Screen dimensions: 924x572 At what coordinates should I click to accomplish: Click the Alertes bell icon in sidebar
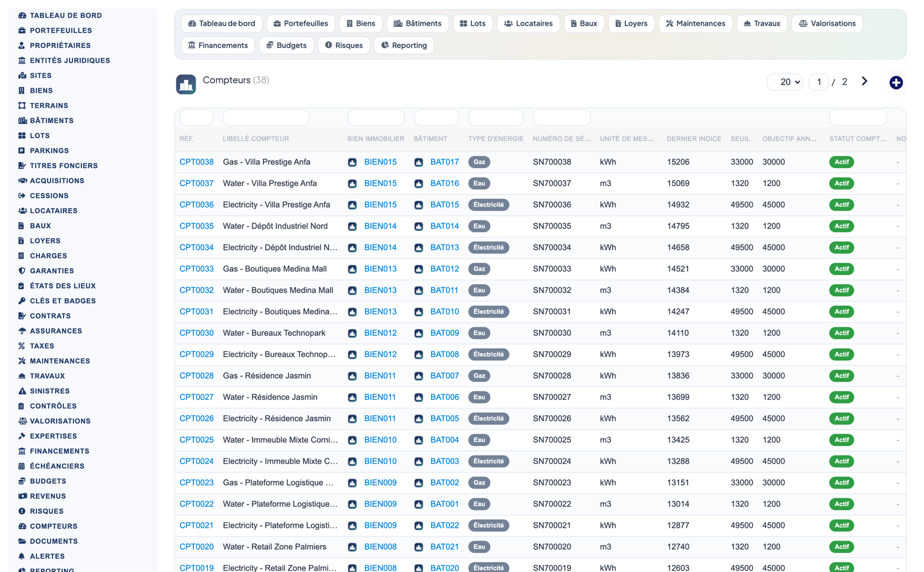click(22, 557)
